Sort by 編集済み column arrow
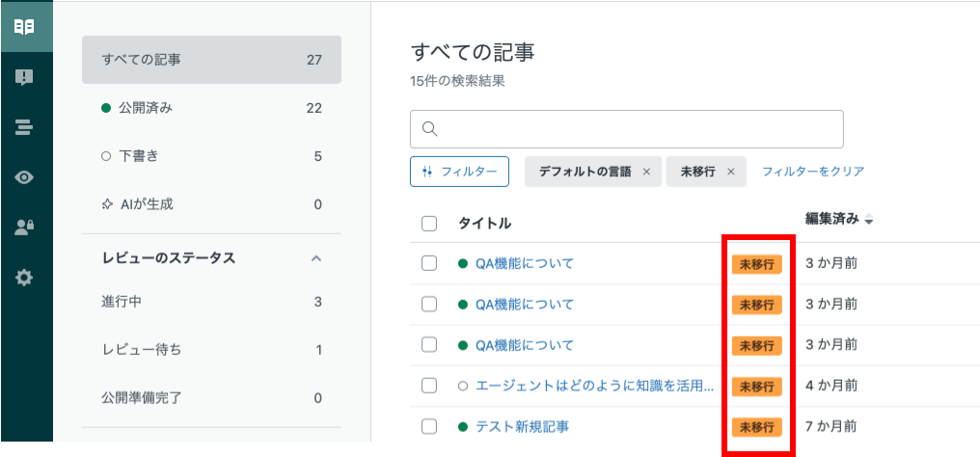Viewport: 980px width, 457px height. pyautogui.click(x=869, y=220)
